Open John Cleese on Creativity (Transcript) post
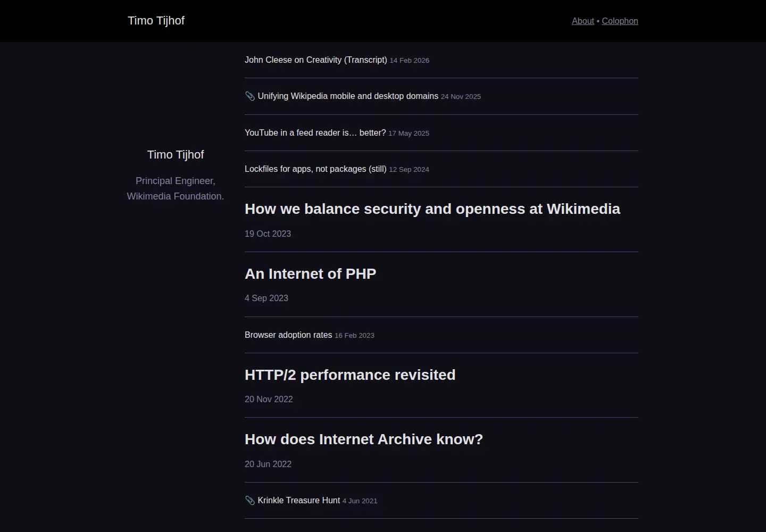The image size is (766, 532). click(315, 60)
